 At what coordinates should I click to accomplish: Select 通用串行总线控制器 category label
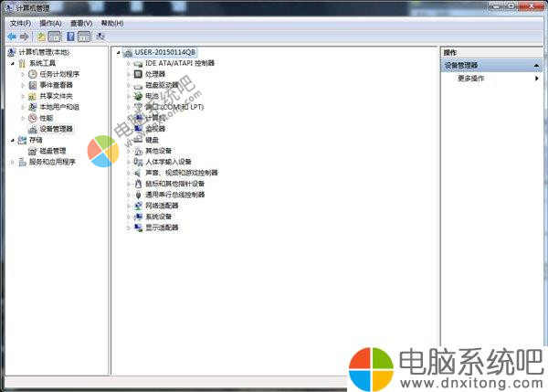click(x=174, y=195)
